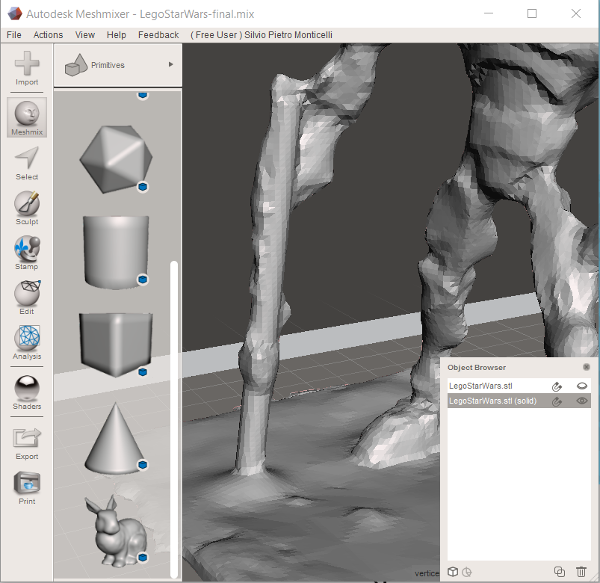Open the File menu
The height and width of the screenshot is (583, 600).
tap(14, 35)
